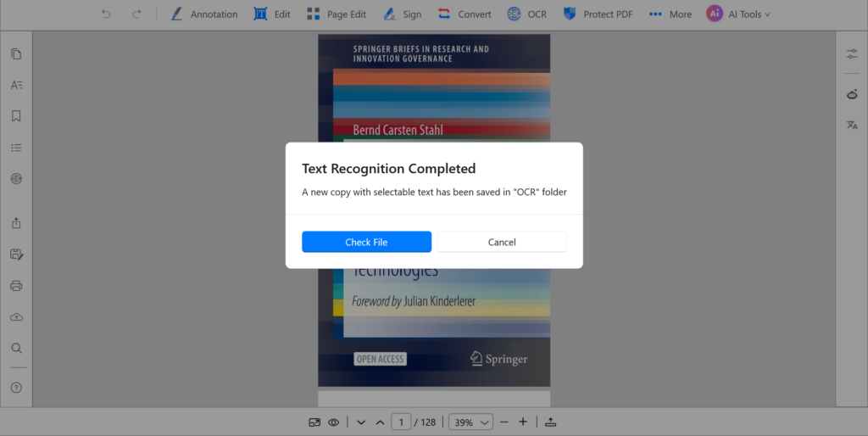This screenshot has height=436, width=868.
Task: Click the printer icon in left sidebar
Action: pyautogui.click(x=16, y=286)
